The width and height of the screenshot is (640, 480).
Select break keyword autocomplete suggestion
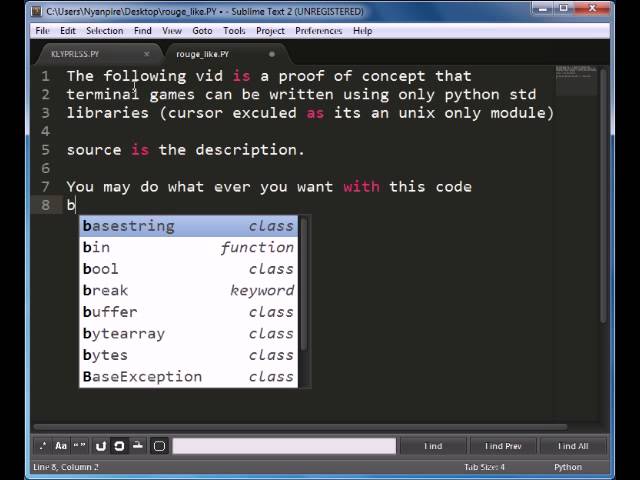188,291
